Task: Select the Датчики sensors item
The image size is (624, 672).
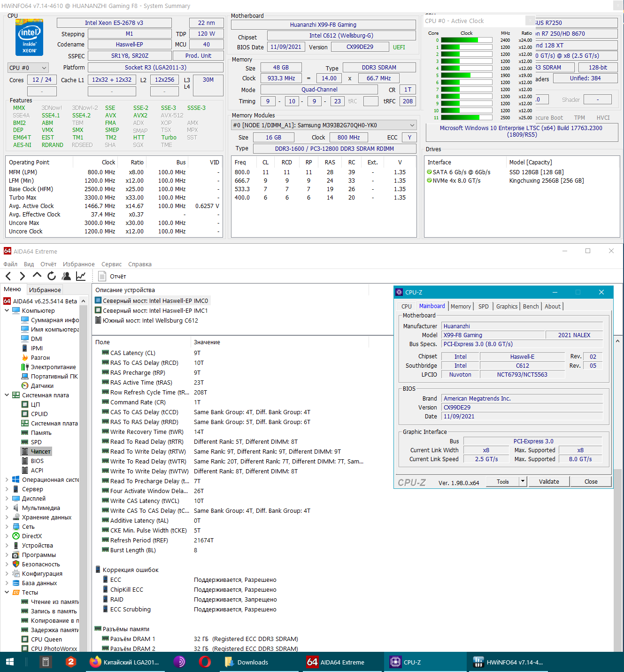Action: click(x=38, y=386)
